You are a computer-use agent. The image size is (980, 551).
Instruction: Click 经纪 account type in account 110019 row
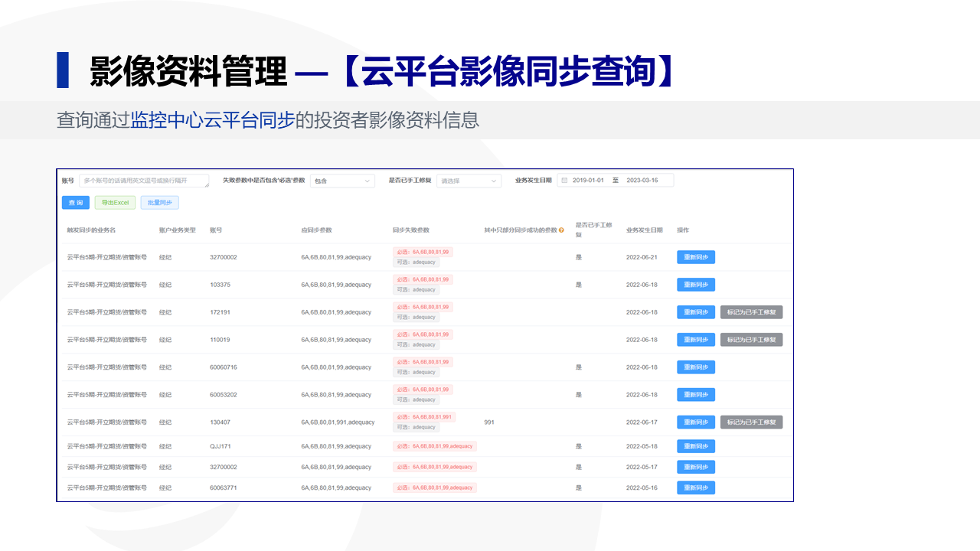(165, 340)
